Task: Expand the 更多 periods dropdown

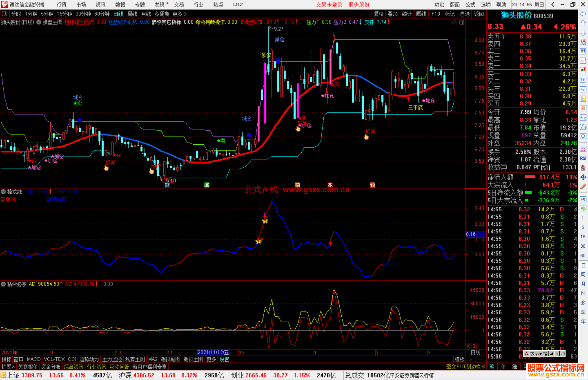Action: (x=179, y=14)
